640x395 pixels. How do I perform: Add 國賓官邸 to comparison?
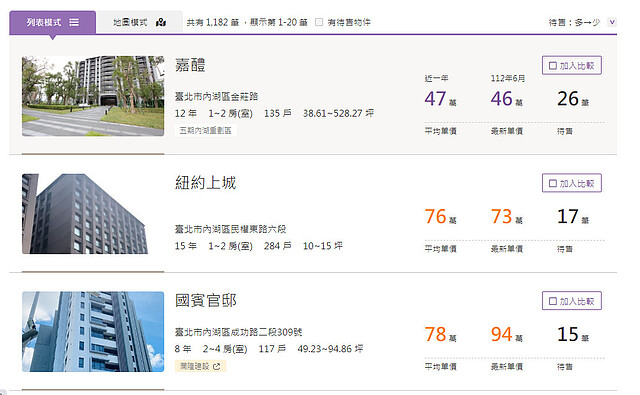(571, 301)
